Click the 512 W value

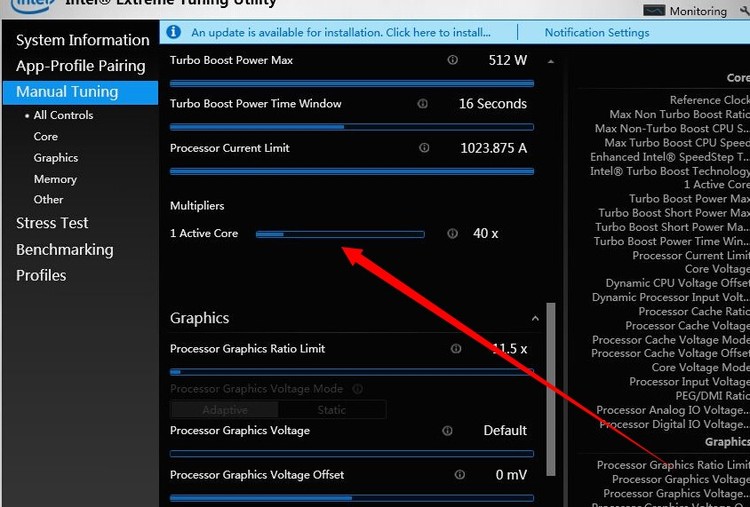507,60
